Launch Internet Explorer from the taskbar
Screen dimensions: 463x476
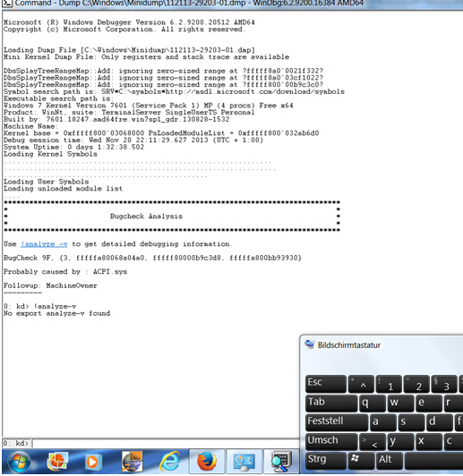pyautogui.click(x=169, y=462)
